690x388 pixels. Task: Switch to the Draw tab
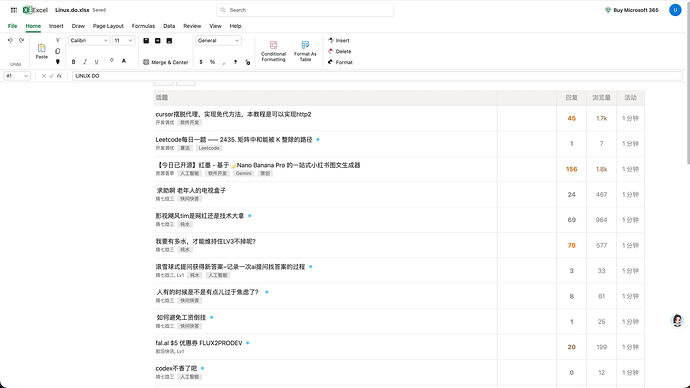(78, 26)
